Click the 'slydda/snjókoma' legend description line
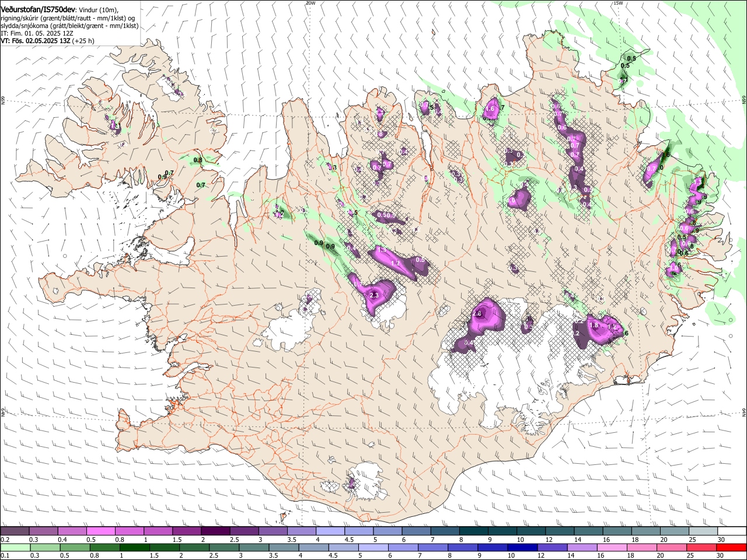 click(x=69, y=26)
